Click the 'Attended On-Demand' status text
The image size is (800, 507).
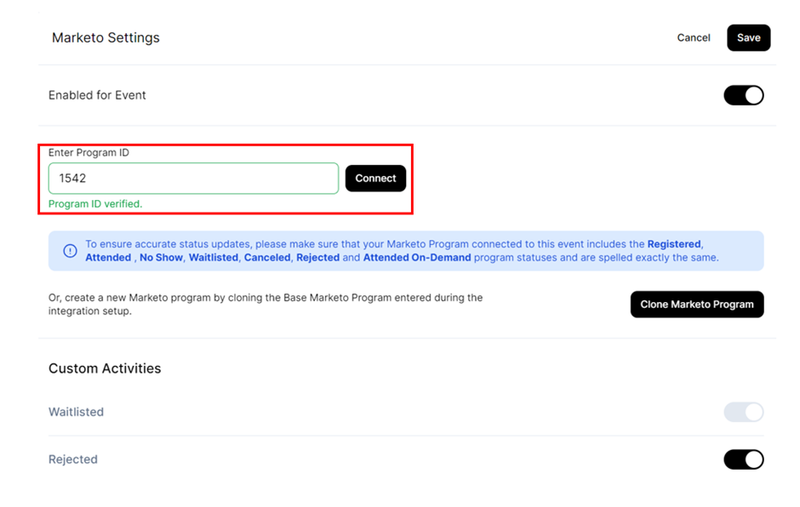click(417, 258)
